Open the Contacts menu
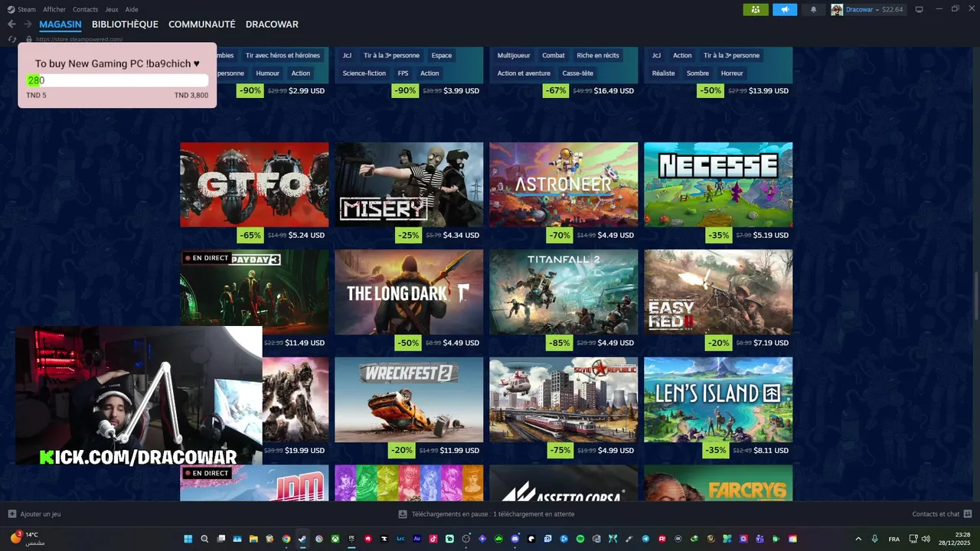Viewport: 980px width, 551px height. [x=85, y=9]
